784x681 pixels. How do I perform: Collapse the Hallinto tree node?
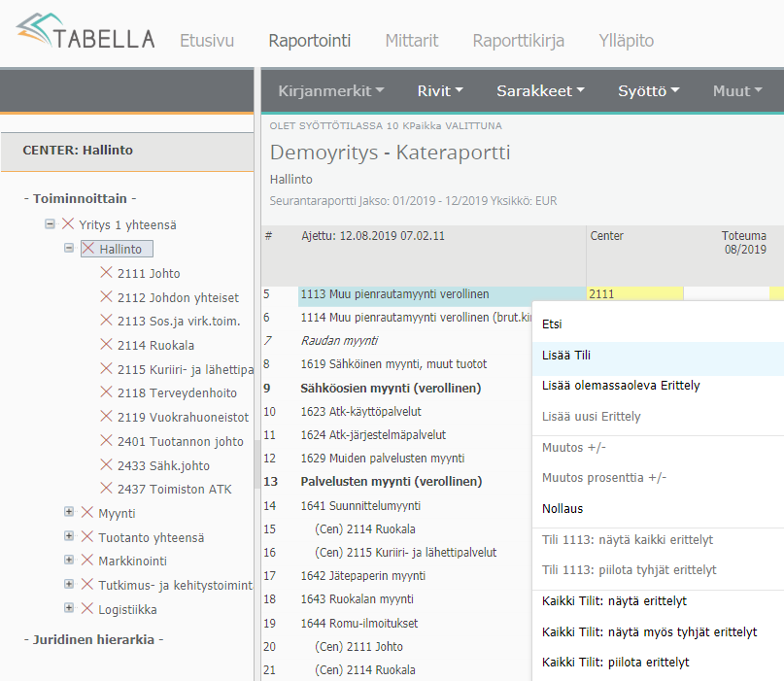69,249
